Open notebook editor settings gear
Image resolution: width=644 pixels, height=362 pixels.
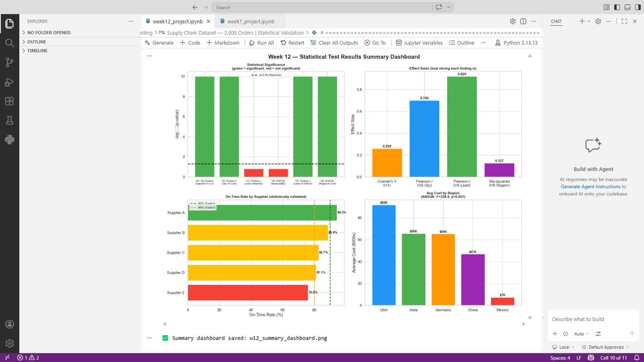point(513,21)
